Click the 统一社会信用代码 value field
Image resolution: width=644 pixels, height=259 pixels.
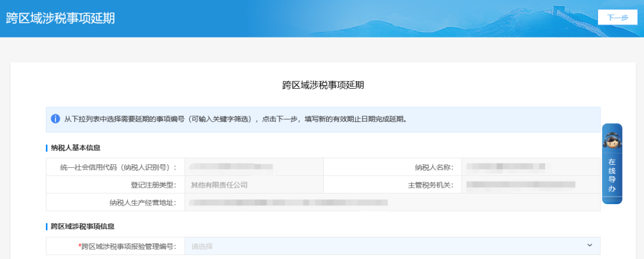click(253, 167)
